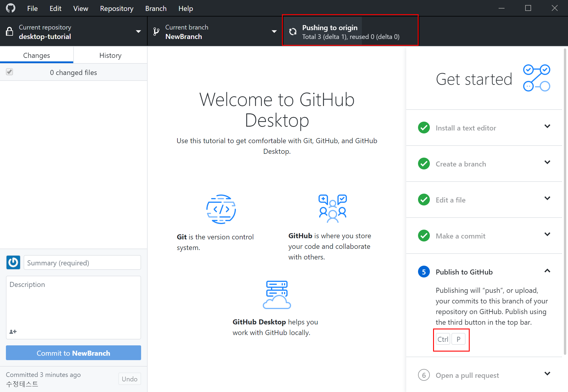Click 'Committed 3 minutes ago' text
This screenshot has width=568, height=392.
pos(43,375)
